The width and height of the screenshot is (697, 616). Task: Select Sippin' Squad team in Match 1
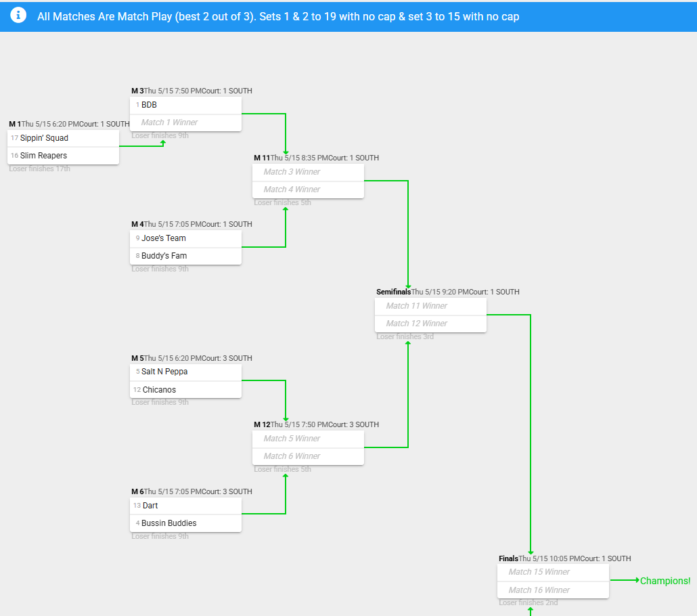44,138
